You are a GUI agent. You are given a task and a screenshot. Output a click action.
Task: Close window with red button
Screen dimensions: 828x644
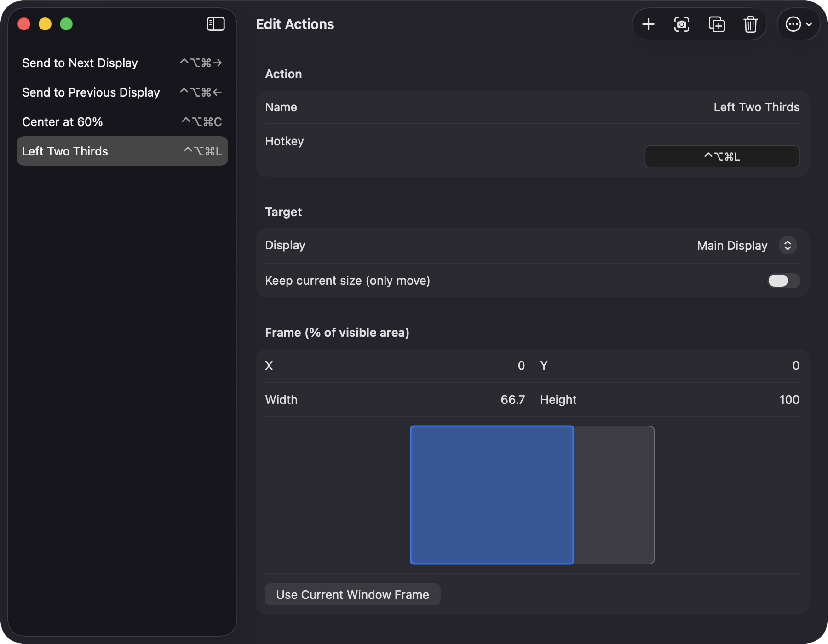(24, 24)
